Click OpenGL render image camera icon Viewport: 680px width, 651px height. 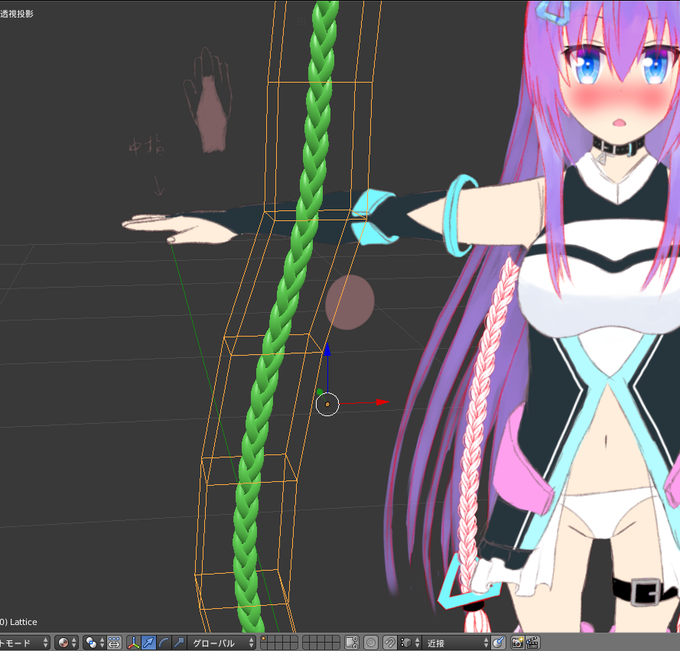[517, 642]
